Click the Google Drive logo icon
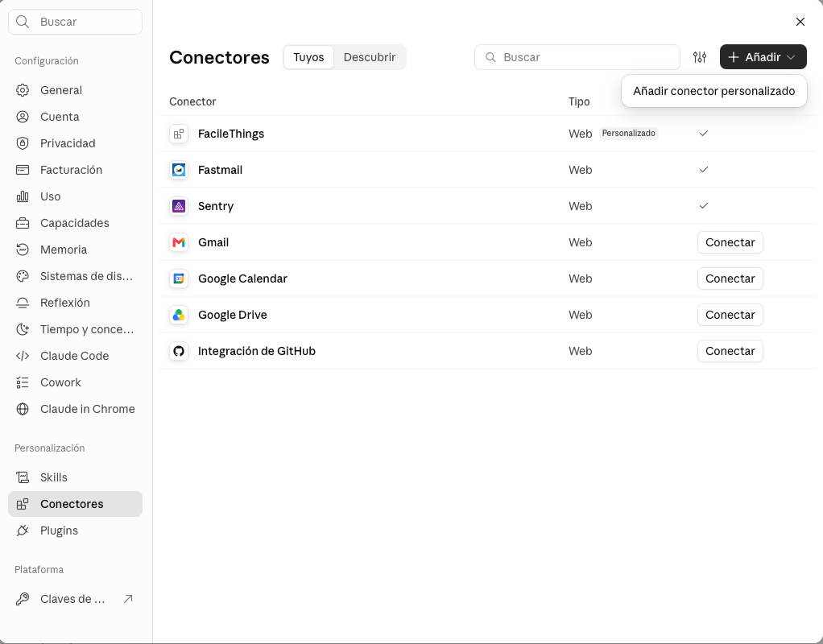823x644 pixels. [x=179, y=315]
